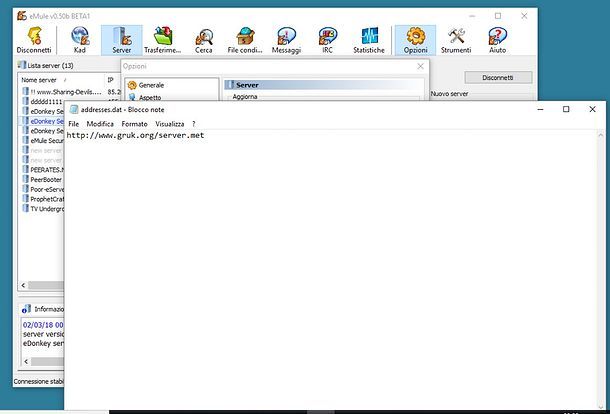610x414 pixels.
Task: Open the Strumenti tools icon
Action: click(x=456, y=40)
